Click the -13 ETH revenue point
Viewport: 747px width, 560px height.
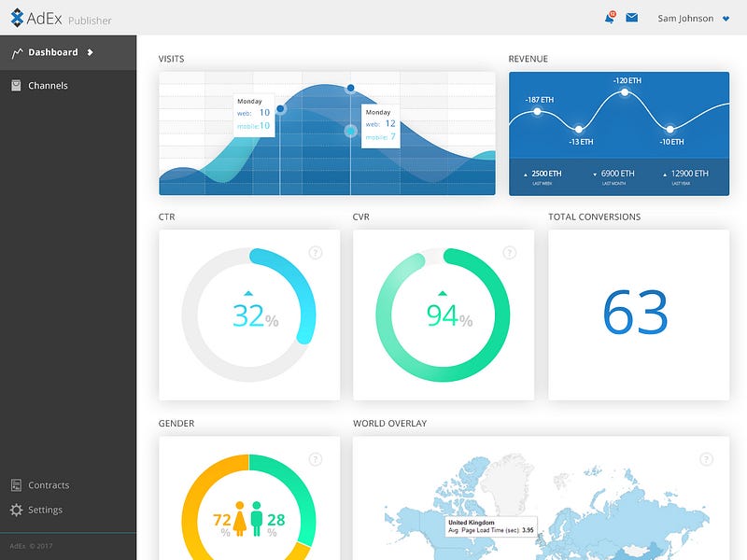578,129
